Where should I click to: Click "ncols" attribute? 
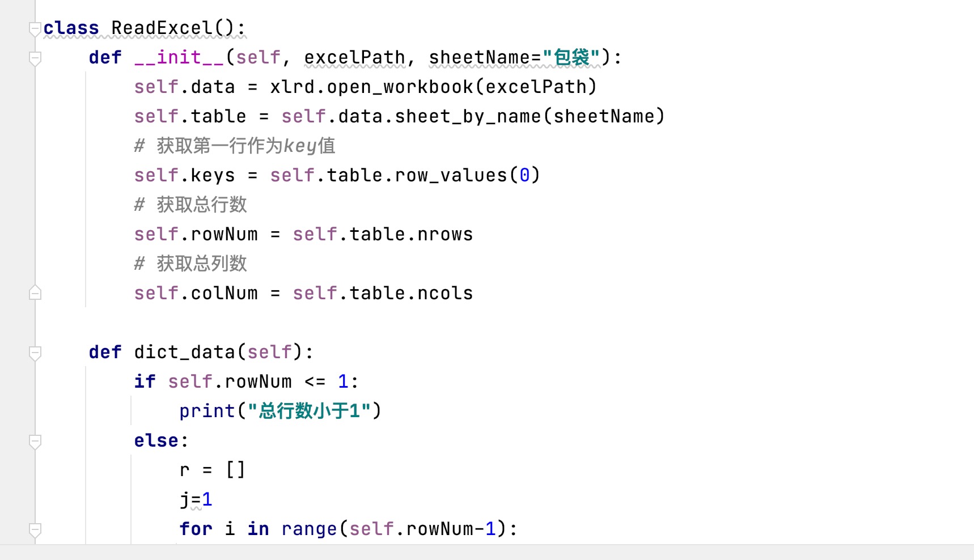[445, 293]
